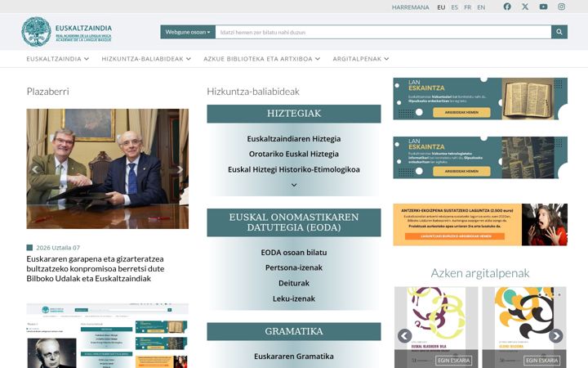
Task: Click the Plazaberri section heading
Action: [x=47, y=92]
